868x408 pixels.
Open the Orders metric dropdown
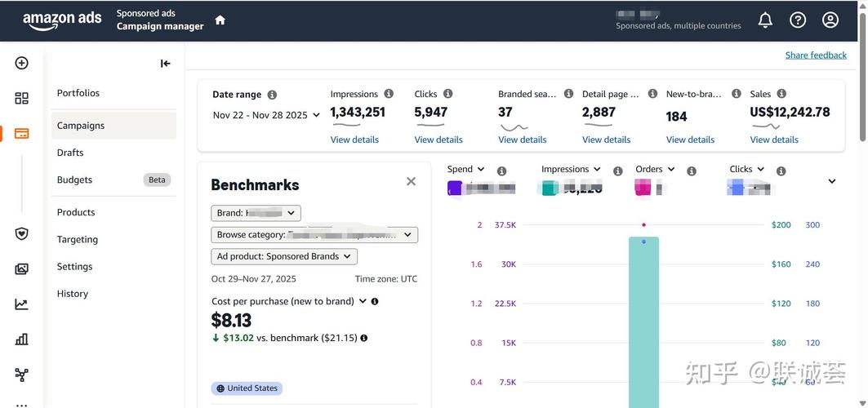tap(655, 169)
